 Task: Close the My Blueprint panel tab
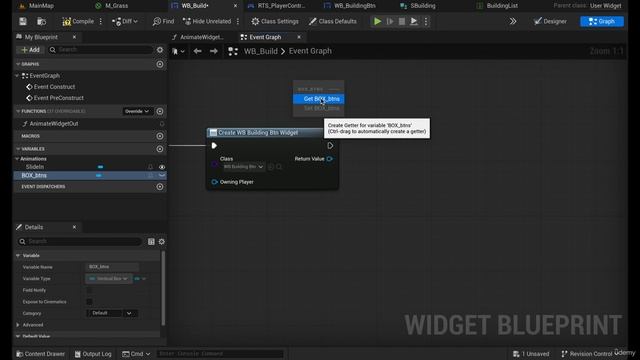pos(74,37)
